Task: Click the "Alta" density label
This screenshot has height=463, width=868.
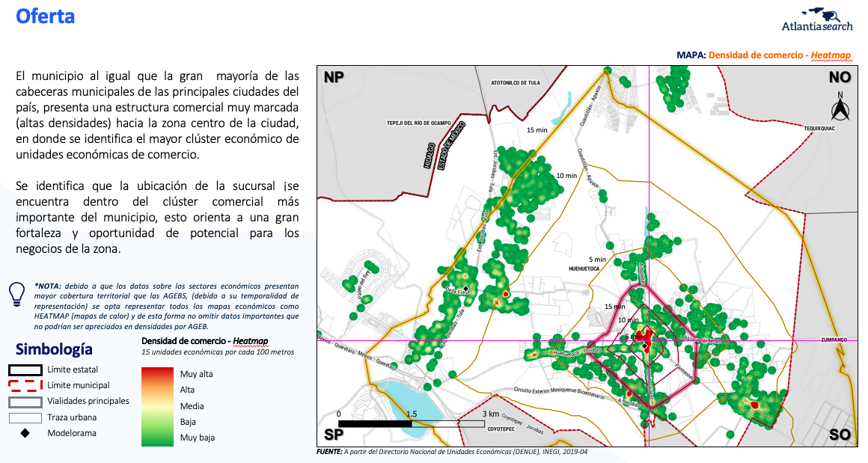Action: pyautogui.click(x=187, y=390)
